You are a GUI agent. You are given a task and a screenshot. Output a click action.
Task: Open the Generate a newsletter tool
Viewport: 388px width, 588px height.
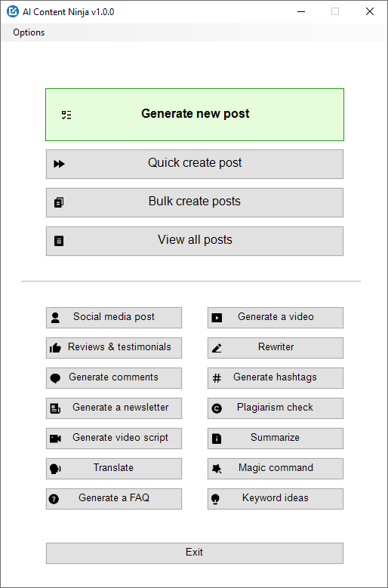coord(114,408)
